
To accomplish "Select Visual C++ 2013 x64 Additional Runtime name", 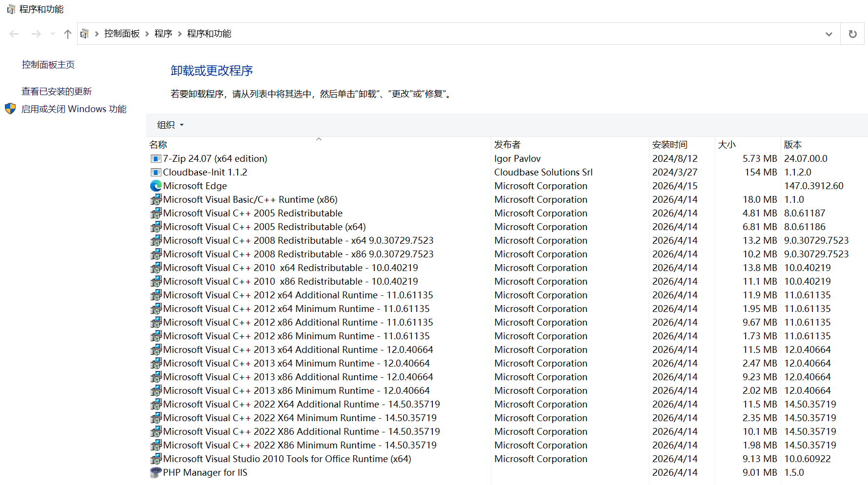I will click(298, 350).
